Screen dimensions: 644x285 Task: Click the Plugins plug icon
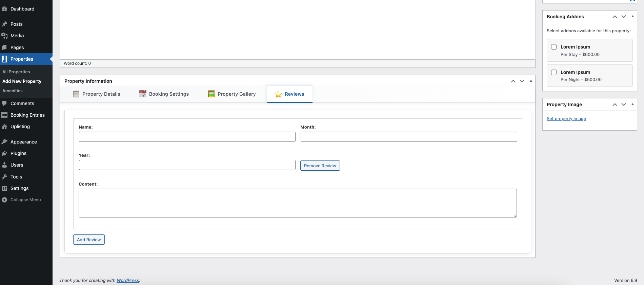click(4, 153)
